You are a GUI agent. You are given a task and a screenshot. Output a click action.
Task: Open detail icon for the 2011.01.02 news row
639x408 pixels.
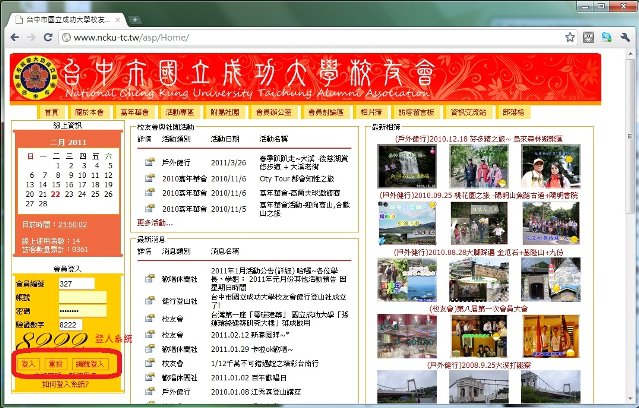pyautogui.click(x=150, y=377)
